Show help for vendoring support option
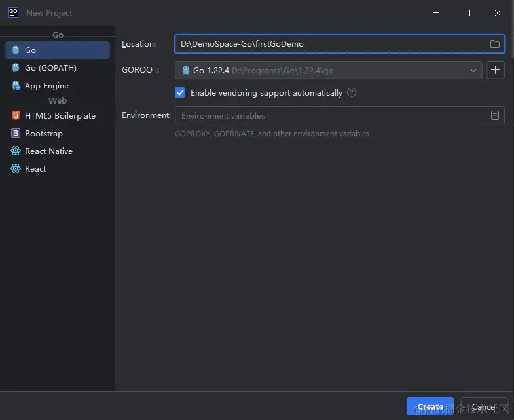Image resolution: width=514 pixels, height=420 pixels. [x=352, y=93]
